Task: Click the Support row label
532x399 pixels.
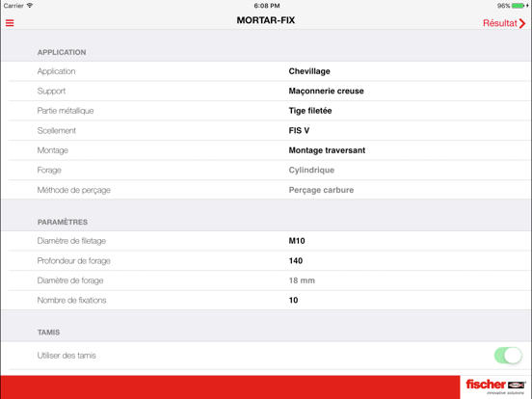Action: coord(51,91)
